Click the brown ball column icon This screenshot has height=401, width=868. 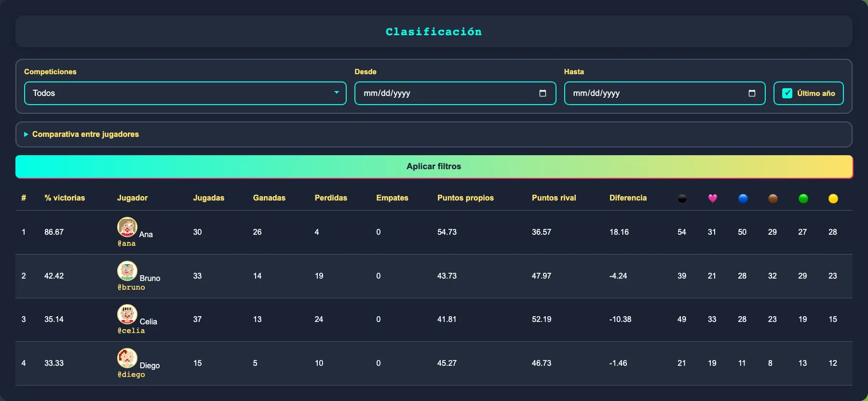pos(773,199)
